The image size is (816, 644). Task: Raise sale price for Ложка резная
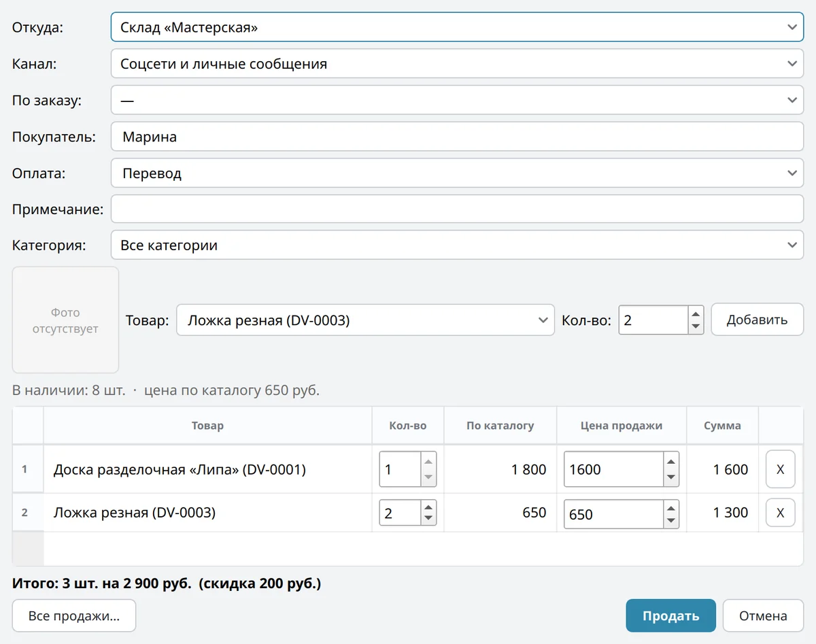(671, 507)
